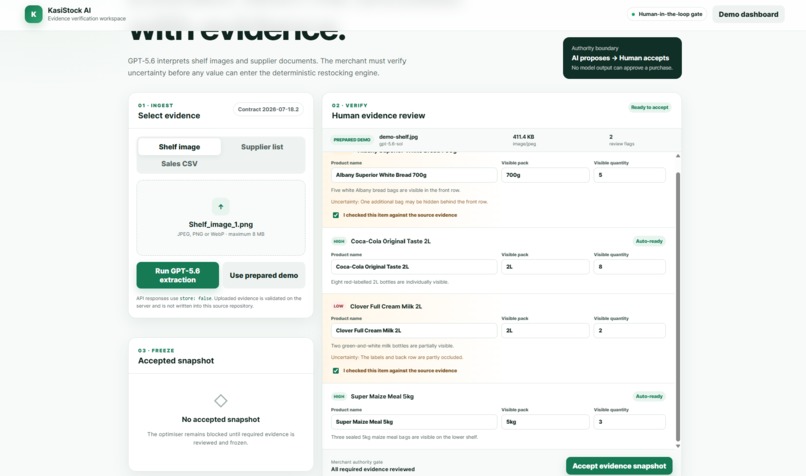The width and height of the screenshot is (806, 476).
Task: Click the diamond icon above No accepted snapshot
Action: pos(221,400)
